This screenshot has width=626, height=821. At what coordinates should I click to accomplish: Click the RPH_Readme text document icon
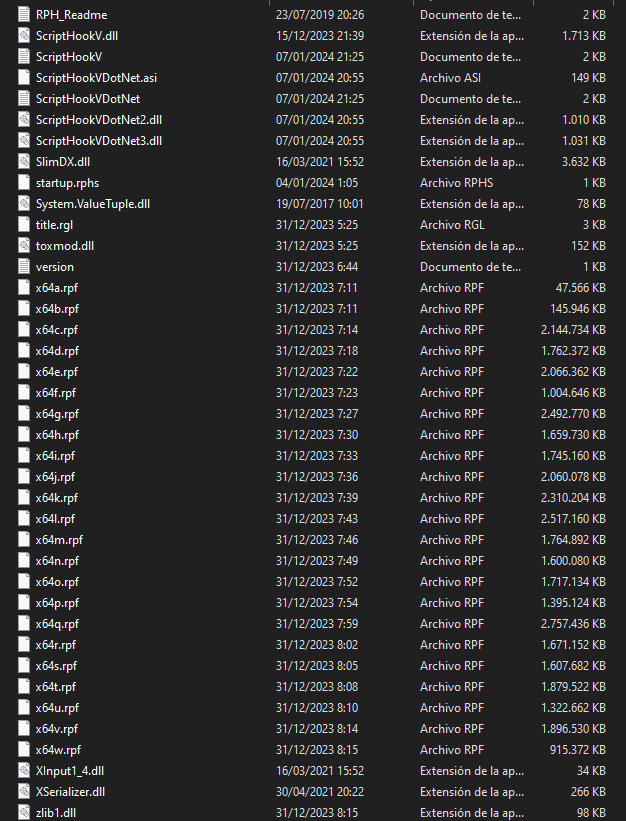(x=24, y=15)
